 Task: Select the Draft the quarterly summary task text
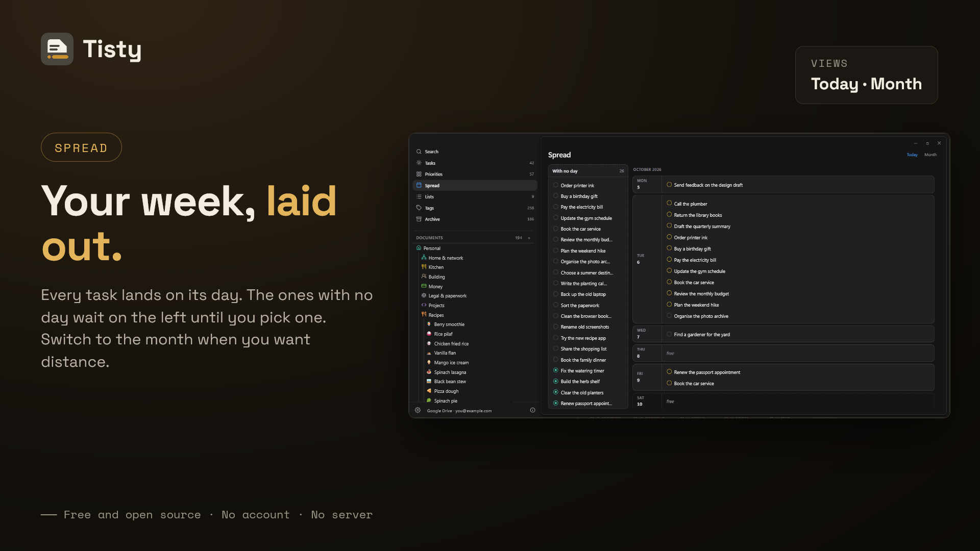[x=702, y=227]
